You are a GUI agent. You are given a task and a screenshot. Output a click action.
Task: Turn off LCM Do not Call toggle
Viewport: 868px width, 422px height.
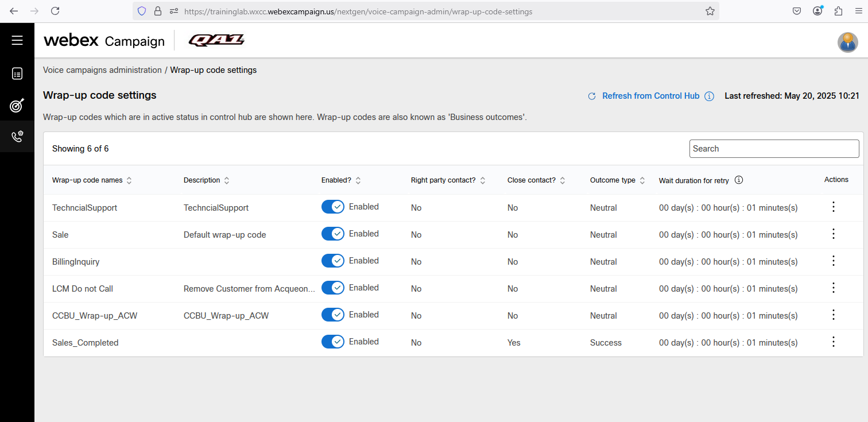pos(332,288)
